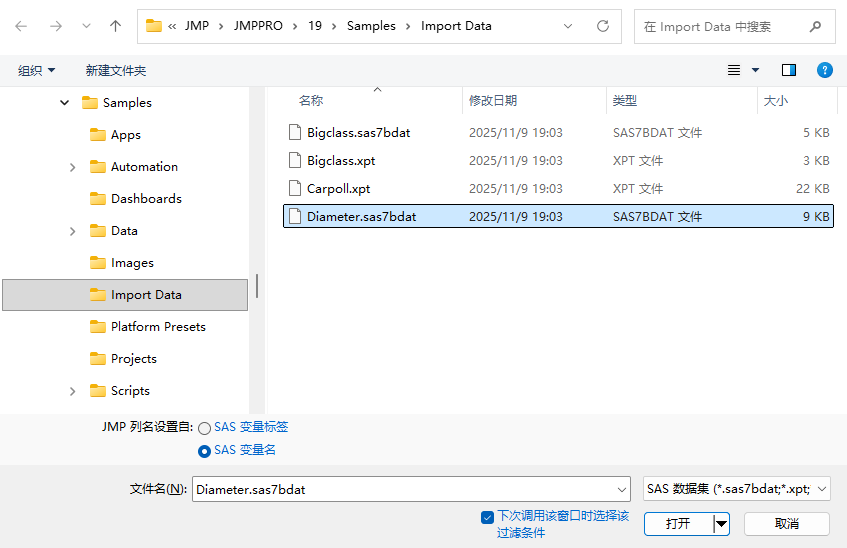847x548 pixels.
Task: Click the Bigclass.xpt file icon
Action: pos(294,161)
